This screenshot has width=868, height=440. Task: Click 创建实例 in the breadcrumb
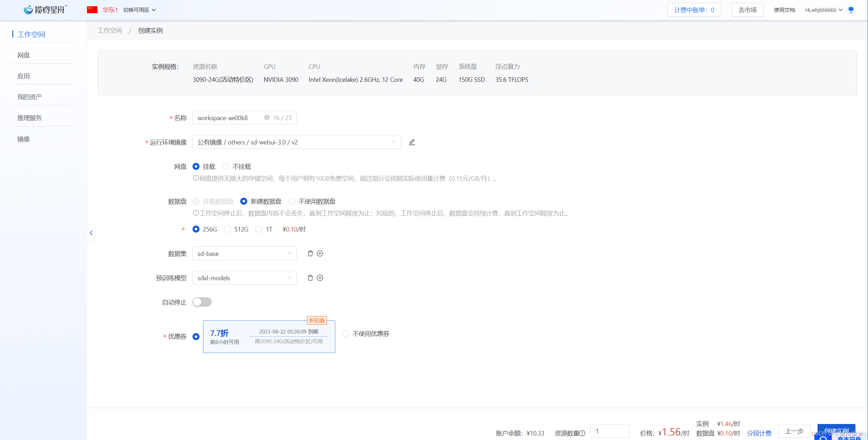pyautogui.click(x=150, y=30)
